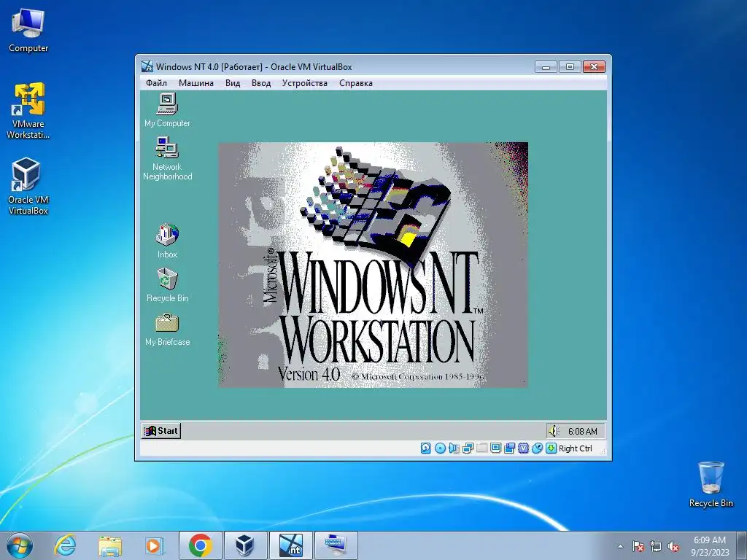This screenshot has height=560, width=747.
Task: Open the host clock showing 6:09 AM
Action: coord(710,546)
